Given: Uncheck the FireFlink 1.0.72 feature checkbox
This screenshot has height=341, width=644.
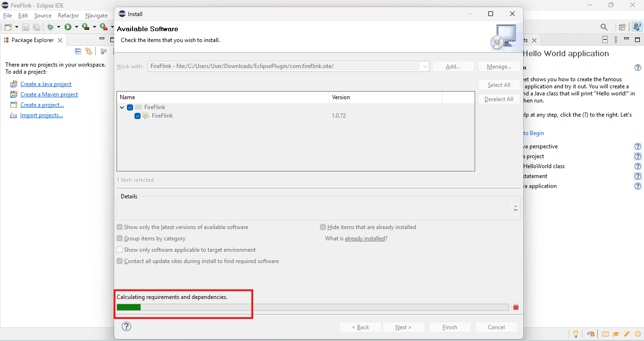Looking at the screenshot, I should (138, 116).
